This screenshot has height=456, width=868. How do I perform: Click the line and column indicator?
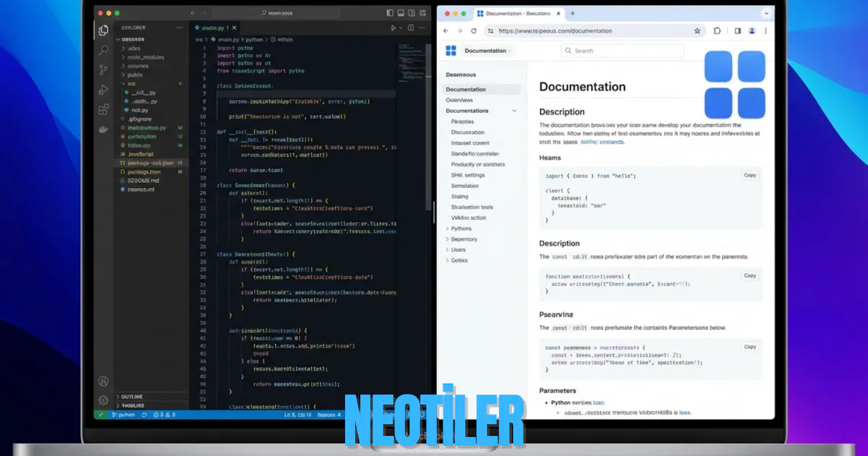tap(297, 415)
